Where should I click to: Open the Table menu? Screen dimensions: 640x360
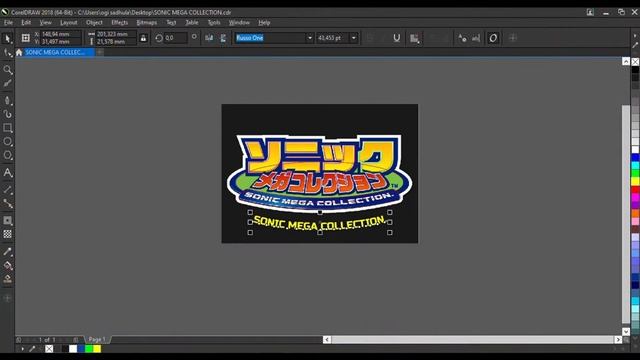pos(192,22)
